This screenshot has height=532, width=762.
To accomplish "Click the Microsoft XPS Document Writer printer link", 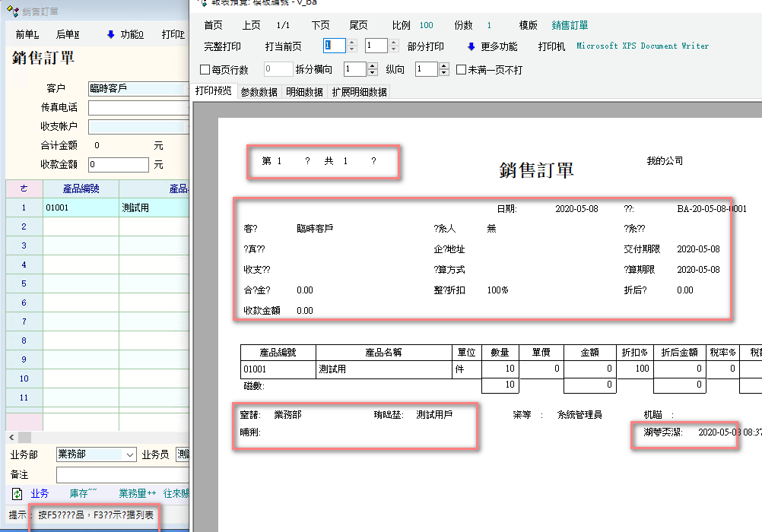I will 643,46.
